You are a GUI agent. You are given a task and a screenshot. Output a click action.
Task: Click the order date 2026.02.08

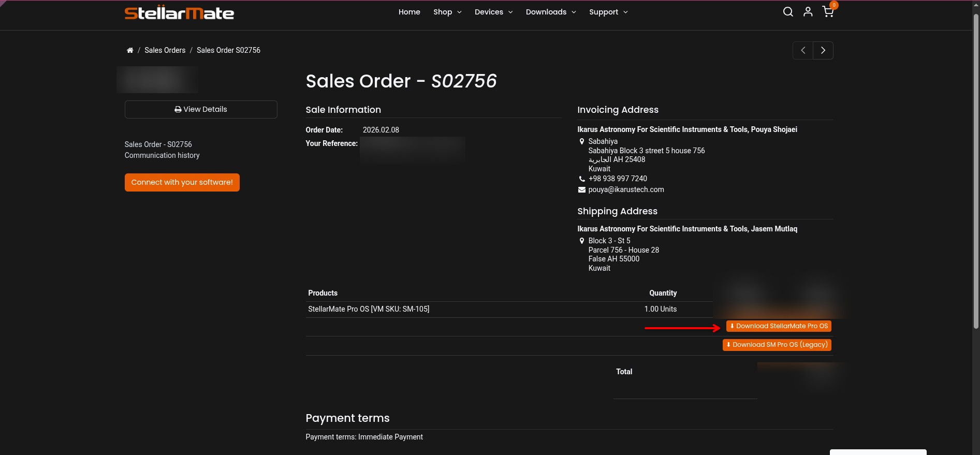click(381, 130)
